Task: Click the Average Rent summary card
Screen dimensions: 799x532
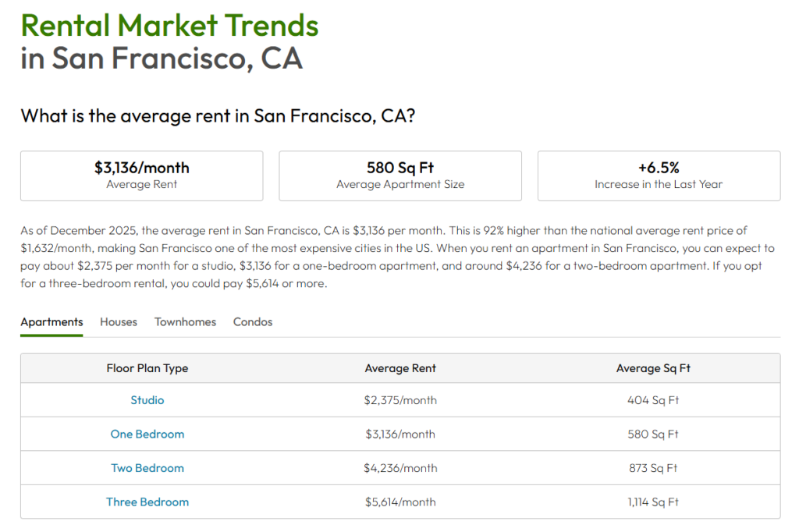Action: [x=141, y=176]
